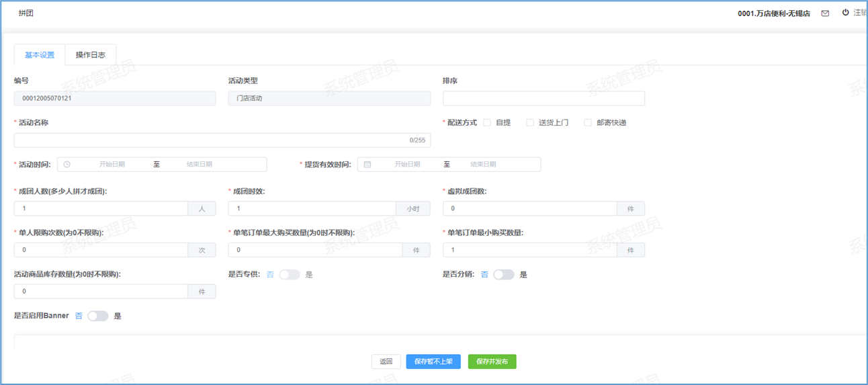Click the 小时 unit label
The height and width of the screenshot is (385, 868).
(x=413, y=209)
